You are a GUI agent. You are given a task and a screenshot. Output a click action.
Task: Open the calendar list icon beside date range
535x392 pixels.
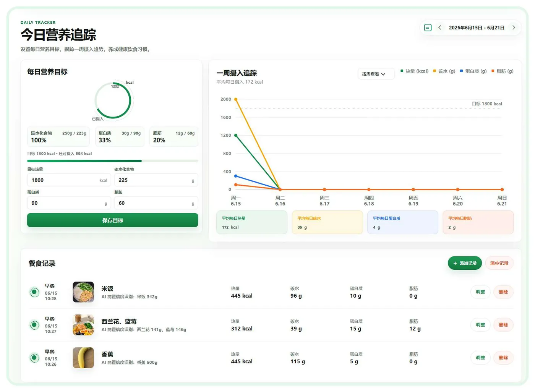point(428,28)
